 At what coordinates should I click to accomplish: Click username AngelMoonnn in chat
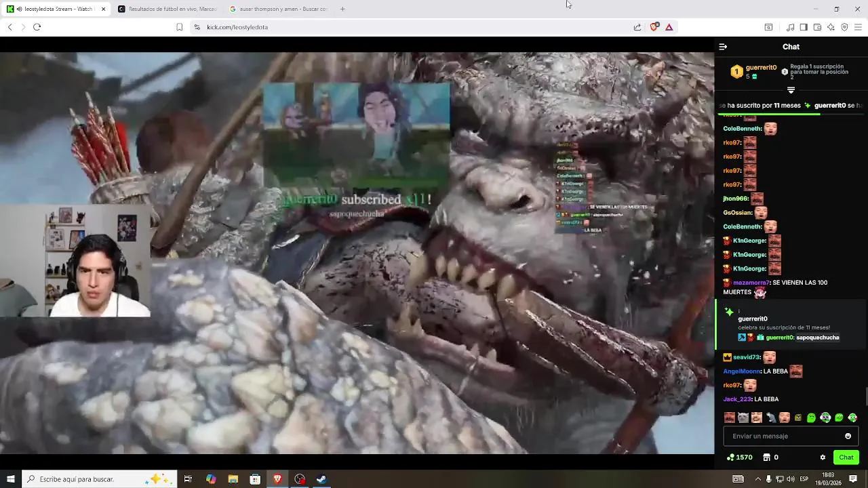tap(743, 371)
